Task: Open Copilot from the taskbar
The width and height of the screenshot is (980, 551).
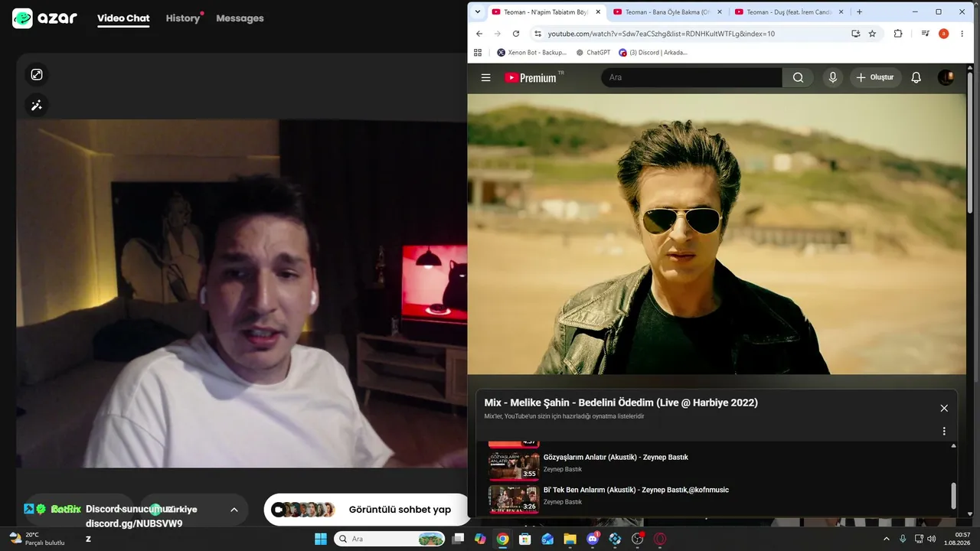Action: tap(480, 539)
